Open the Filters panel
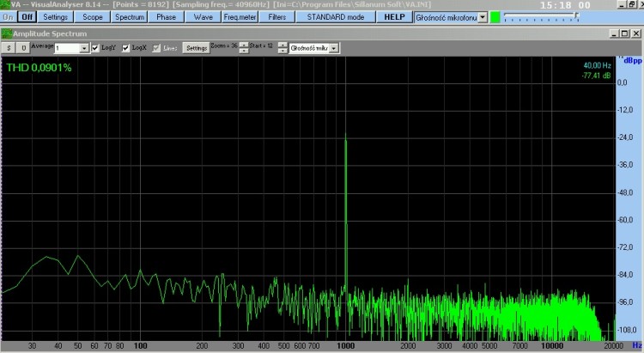The height and width of the screenshot is (353, 644). pos(276,17)
